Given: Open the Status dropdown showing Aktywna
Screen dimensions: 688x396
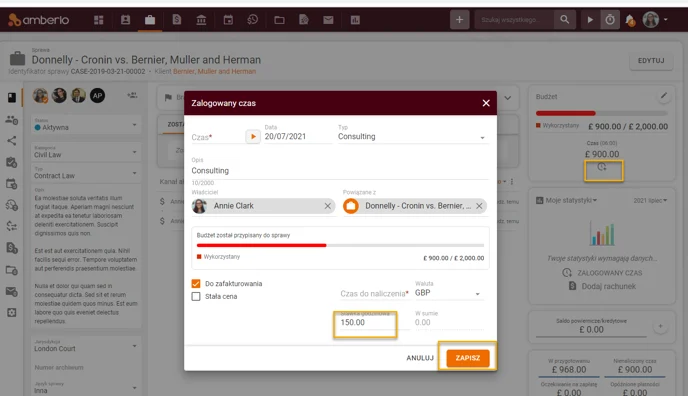Looking at the screenshot, I should [86, 125].
